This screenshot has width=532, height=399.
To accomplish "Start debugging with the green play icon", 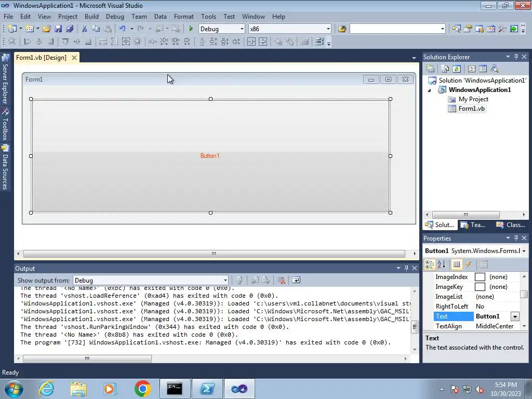I will (191, 29).
